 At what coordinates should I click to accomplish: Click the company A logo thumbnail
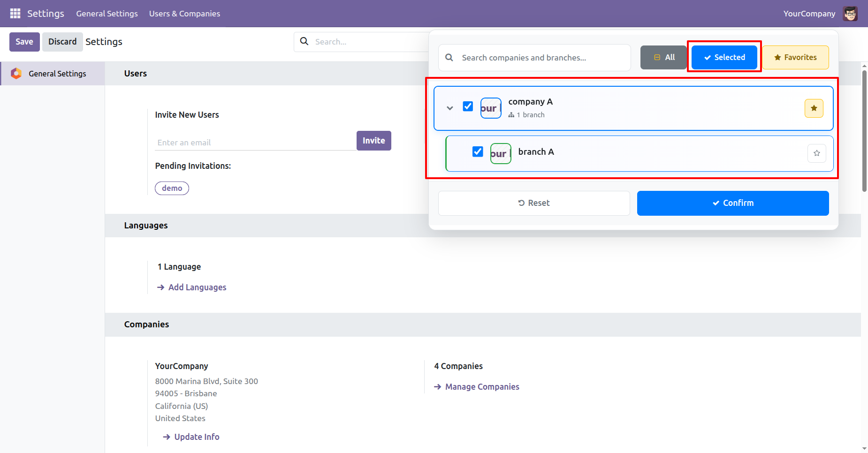491,108
